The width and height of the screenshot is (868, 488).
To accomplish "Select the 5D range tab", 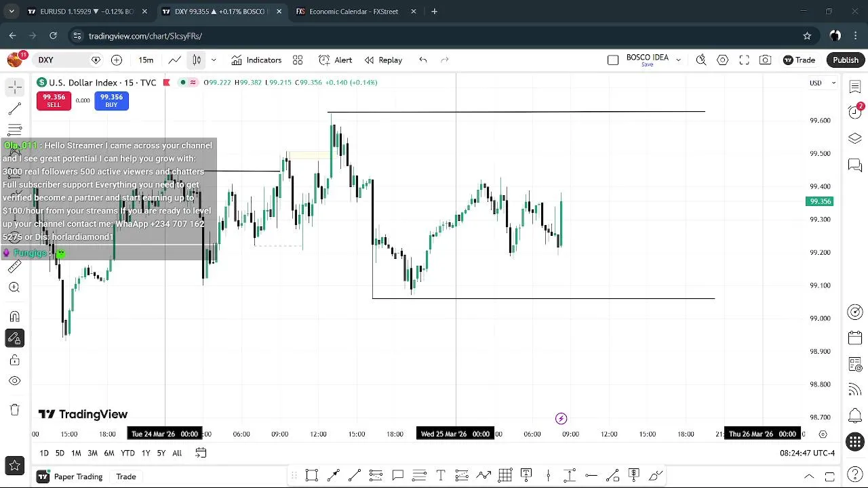I will 60,453.
